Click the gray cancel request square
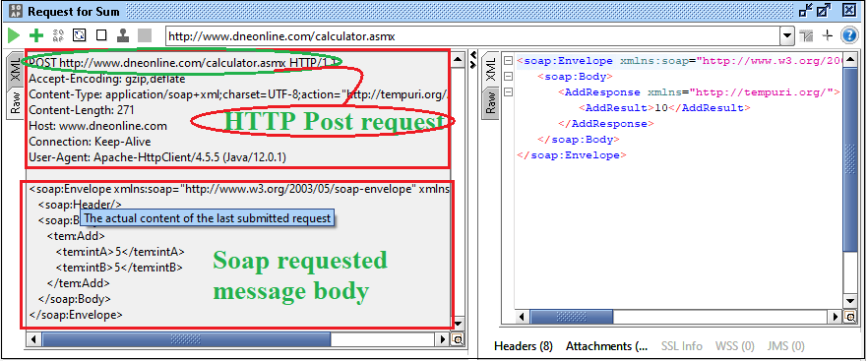 click(x=145, y=36)
